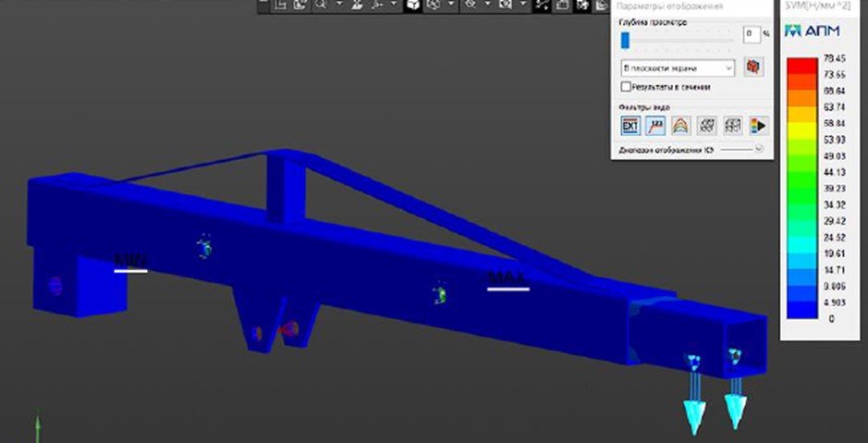Click the first mesh grid filter icon
This screenshot has width=868, height=443.
point(706,125)
